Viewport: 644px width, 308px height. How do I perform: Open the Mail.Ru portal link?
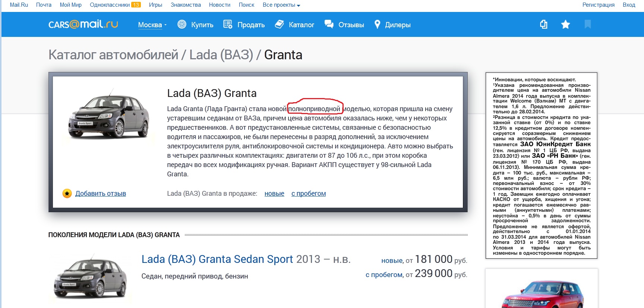point(19,5)
